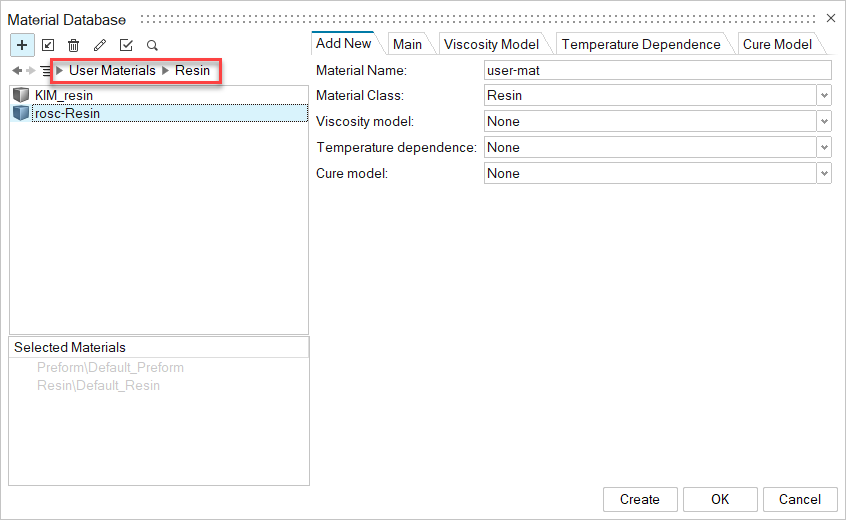Click the plus icon to add new material
Viewport: 846px width, 520px height.
[x=22, y=45]
